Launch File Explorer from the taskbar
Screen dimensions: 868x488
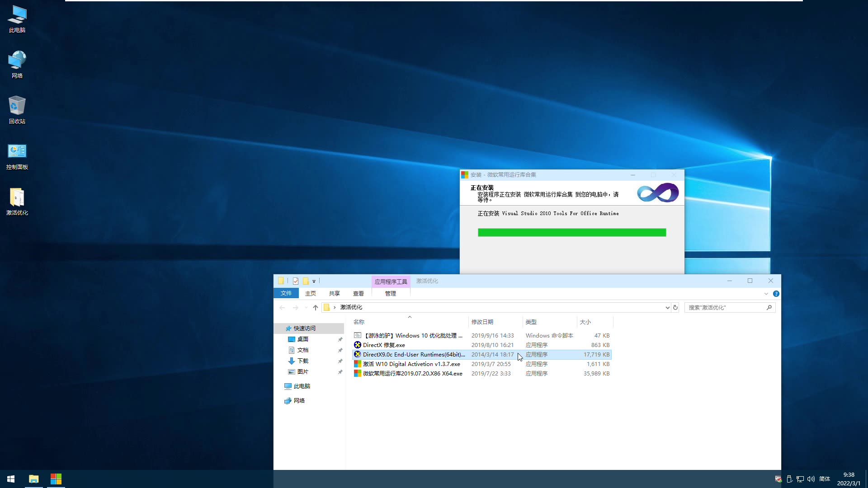coord(34,479)
